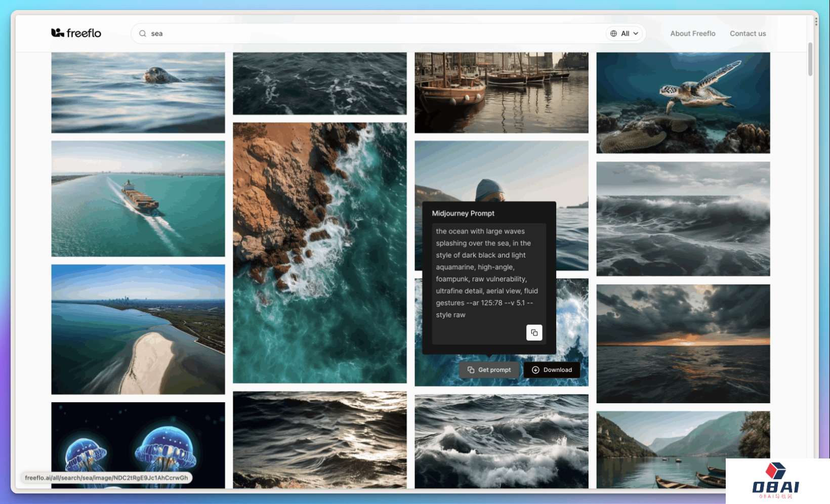Click the Download button
Image resolution: width=830 pixels, height=504 pixels.
[552, 370]
